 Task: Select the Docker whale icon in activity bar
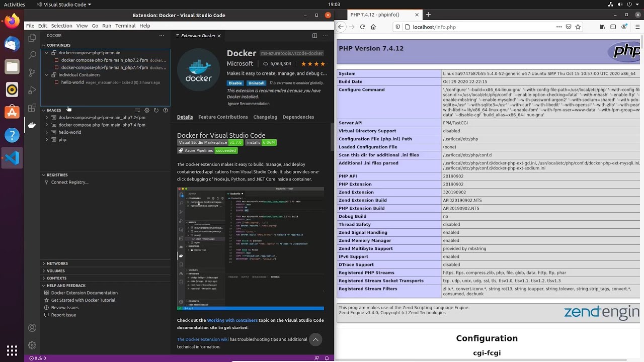(x=32, y=125)
